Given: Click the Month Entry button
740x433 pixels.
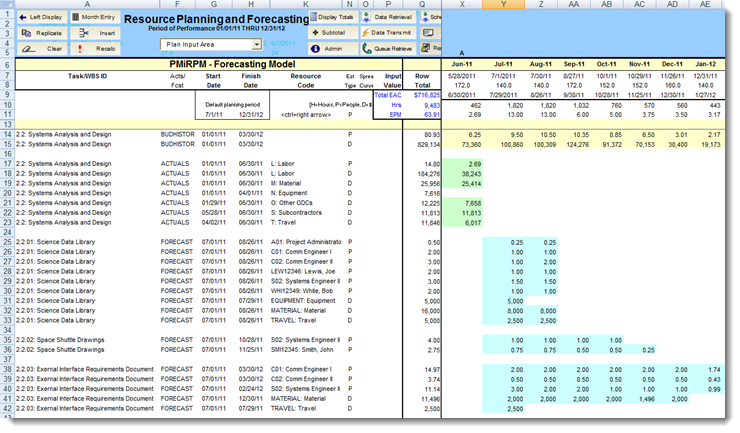Looking at the screenshot, I should 95,17.
